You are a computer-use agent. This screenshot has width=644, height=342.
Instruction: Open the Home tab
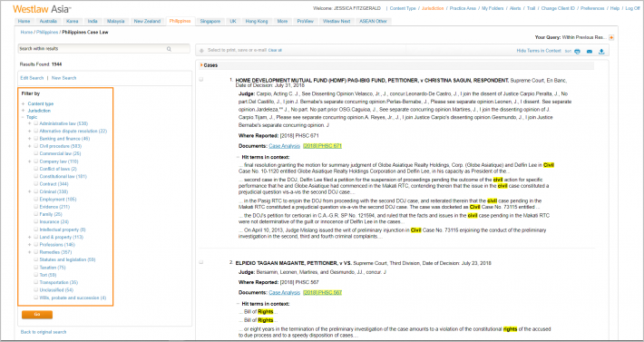(x=24, y=22)
